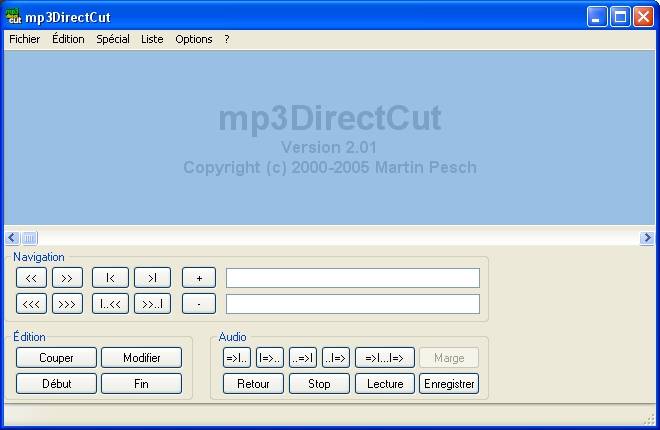Click the =>|.. audio button
660x430 pixels.
coord(237,358)
